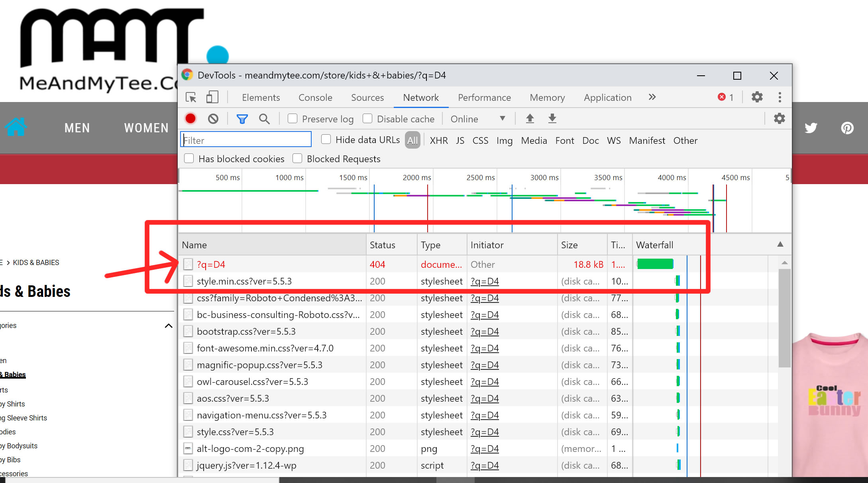Click the import HAR upload arrow icon
Image resolution: width=868 pixels, height=483 pixels.
[x=530, y=119]
